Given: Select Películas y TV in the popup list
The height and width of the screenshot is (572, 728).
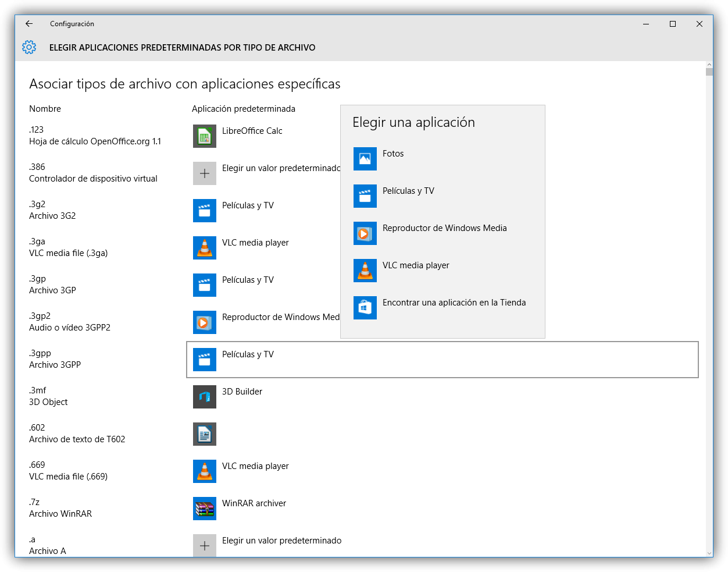Looking at the screenshot, I should [x=408, y=191].
